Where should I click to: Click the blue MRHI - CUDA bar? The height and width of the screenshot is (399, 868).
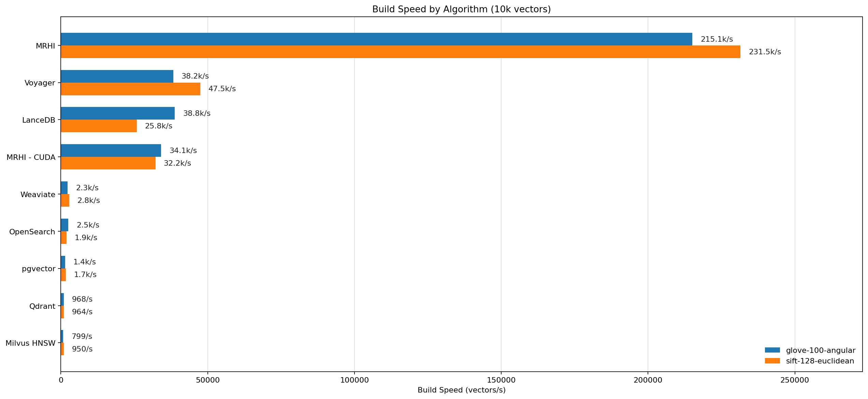[x=111, y=151]
